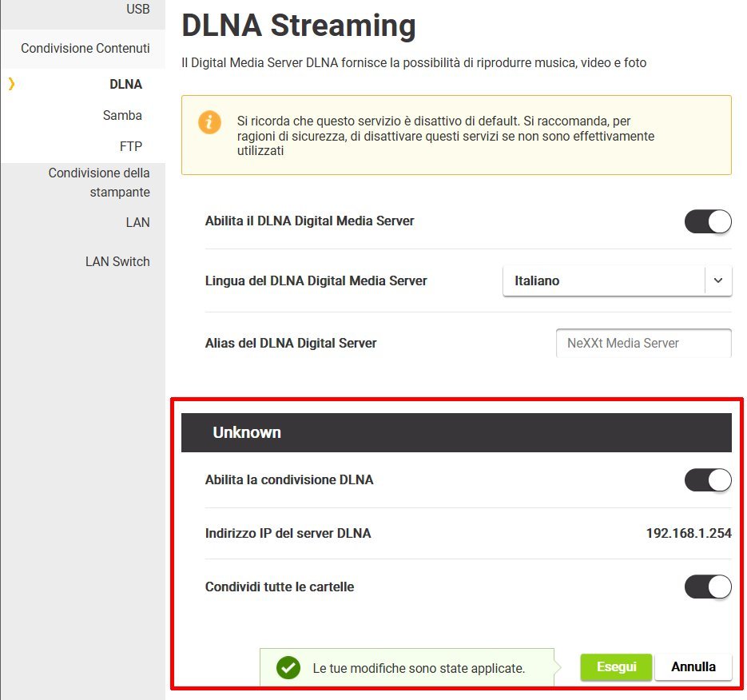The image size is (747, 700).
Task: Open LAN Switch sidebar menu item
Action: [x=117, y=261]
